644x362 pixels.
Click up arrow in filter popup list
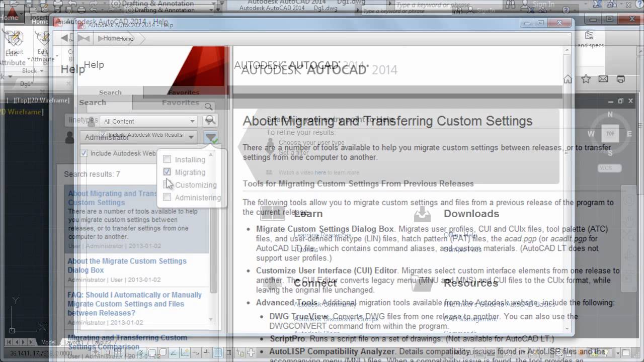(211, 154)
